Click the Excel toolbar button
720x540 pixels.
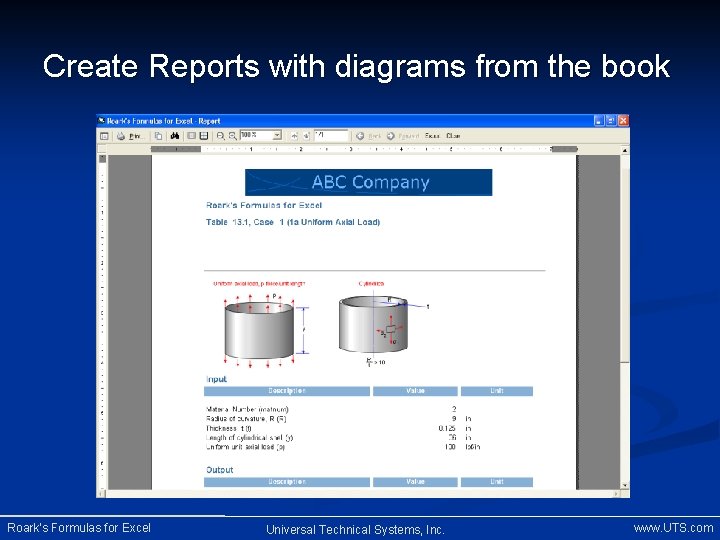pyautogui.click(x=432, y=136)
